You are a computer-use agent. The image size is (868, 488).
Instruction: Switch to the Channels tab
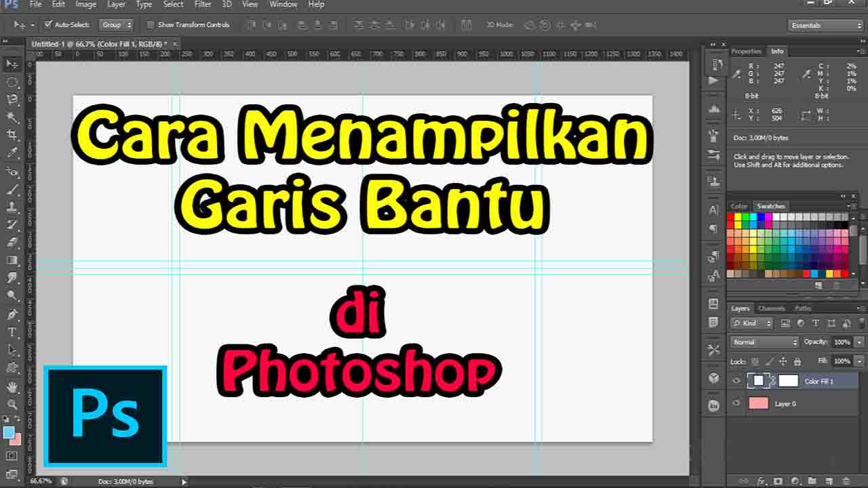[771, 308]
